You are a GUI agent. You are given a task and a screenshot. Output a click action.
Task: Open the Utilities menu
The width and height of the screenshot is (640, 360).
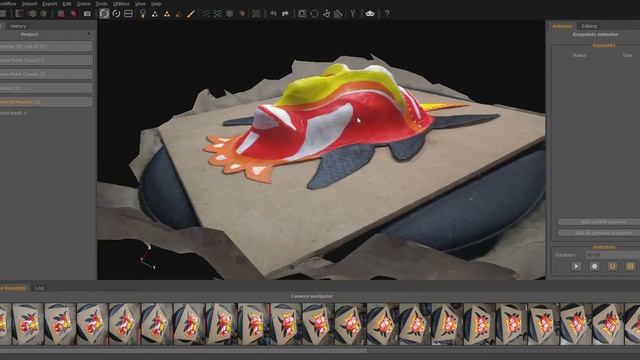[121, 4]
